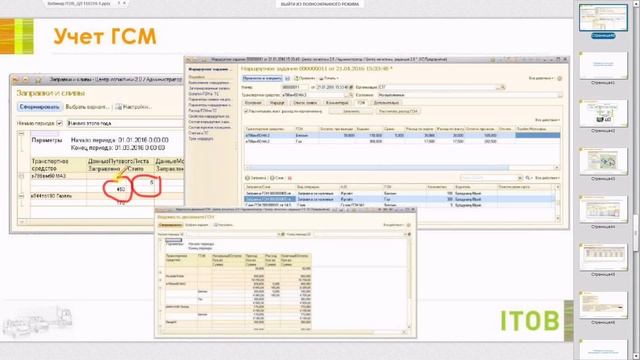The width and height of the screenshot is (640, 360).
Task: Click the 'Начало этого года' period field
Action: click(124, 123)
